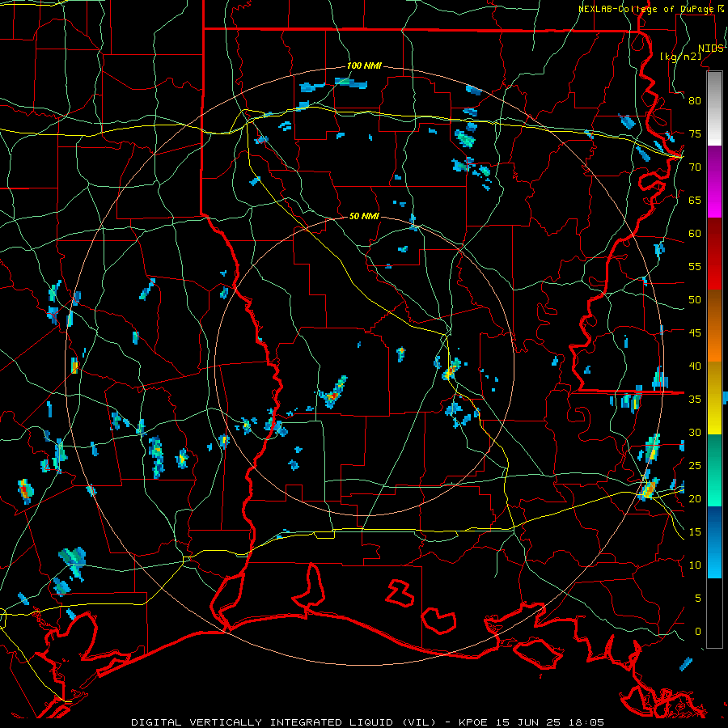Screen dimensions: 728x728
Task: Click the 70 tick value on the scale
Action: (695, 167)
